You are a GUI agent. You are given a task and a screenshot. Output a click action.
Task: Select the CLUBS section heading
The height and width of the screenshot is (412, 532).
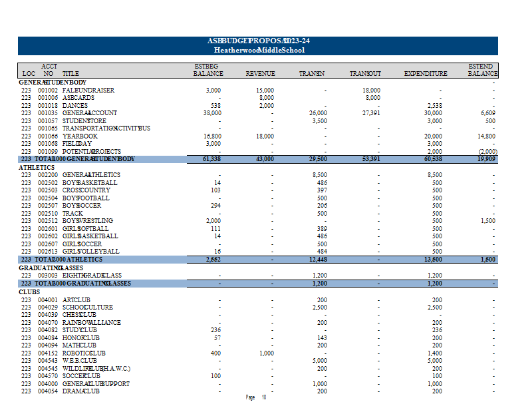pos(29,292)
